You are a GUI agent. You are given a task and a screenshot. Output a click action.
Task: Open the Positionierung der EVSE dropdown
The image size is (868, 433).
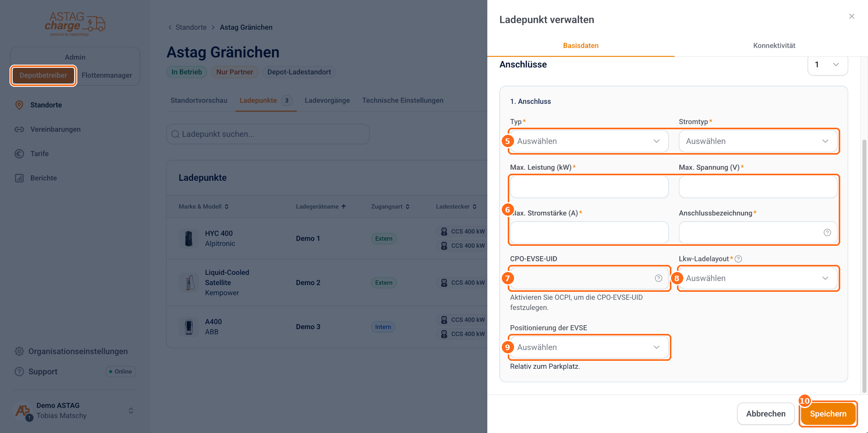tap(589, 347)
